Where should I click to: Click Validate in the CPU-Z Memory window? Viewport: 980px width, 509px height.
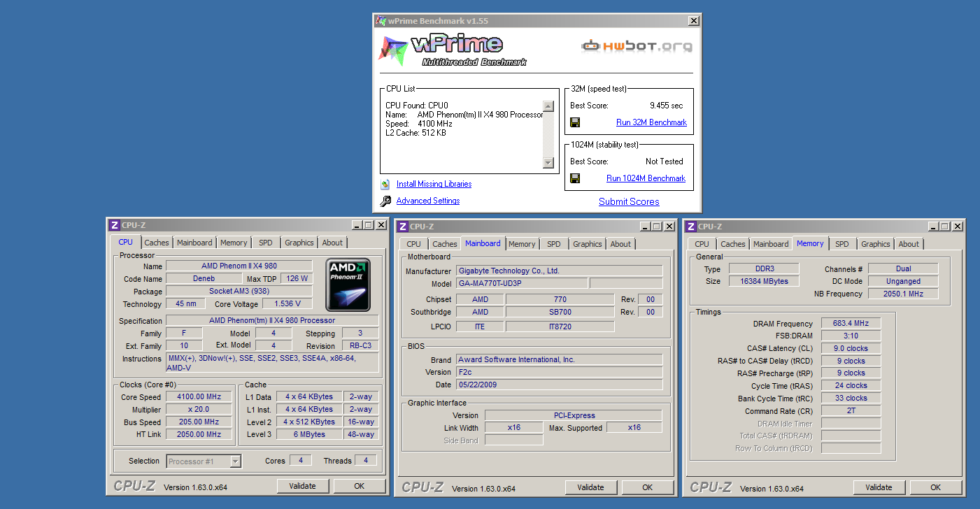[879, 487]
